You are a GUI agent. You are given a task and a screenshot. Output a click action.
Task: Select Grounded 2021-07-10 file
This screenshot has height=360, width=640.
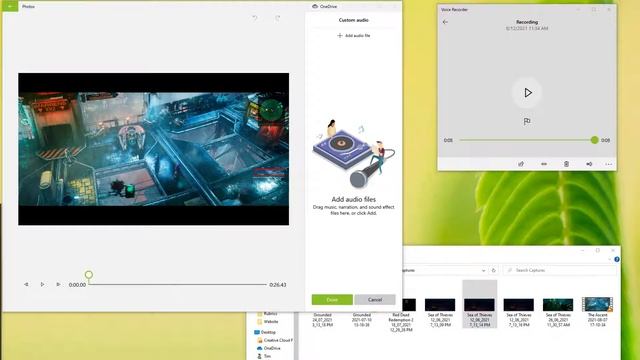click(x=362, y=320)
